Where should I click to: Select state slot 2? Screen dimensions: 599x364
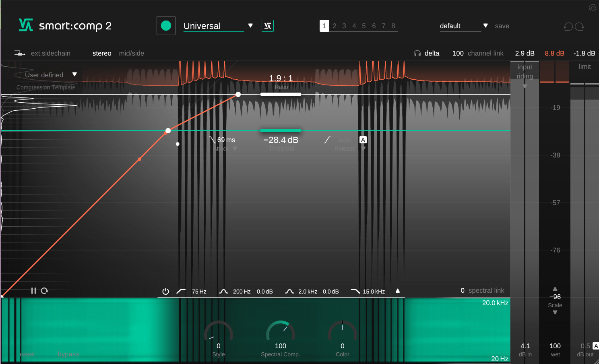coord(335,26)
